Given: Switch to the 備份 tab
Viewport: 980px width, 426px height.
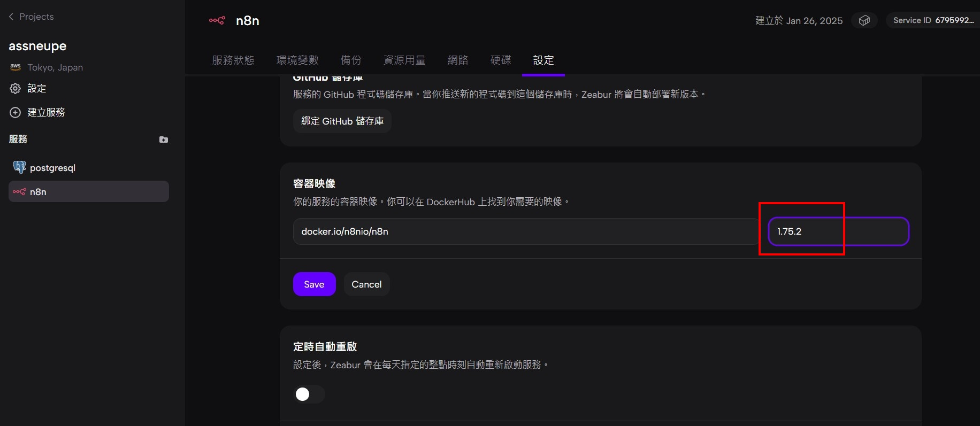Looking at the screenshot, I should (351, 60).
